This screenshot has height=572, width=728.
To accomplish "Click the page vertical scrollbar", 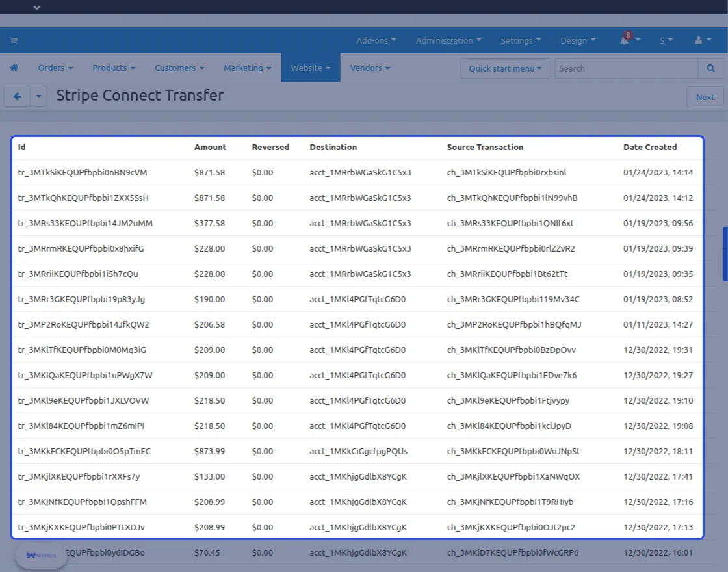I will [725, 254].
